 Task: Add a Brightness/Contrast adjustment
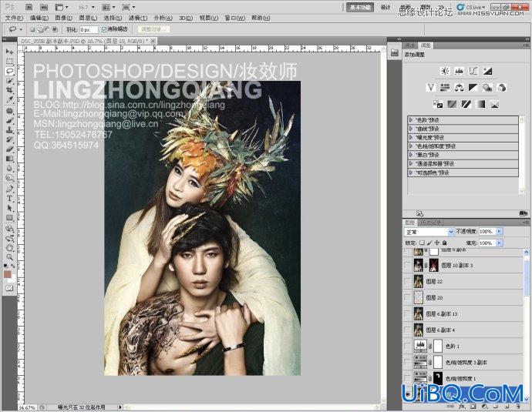click(x=445, y=71)
